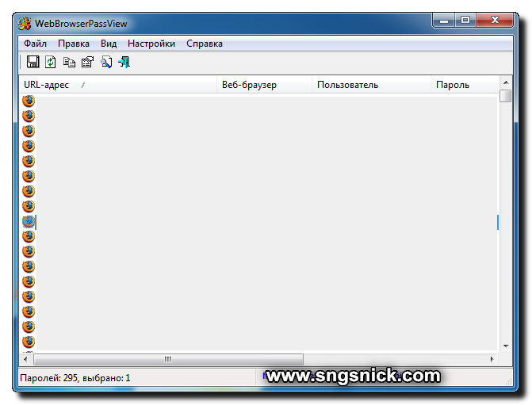532x405 pixels.
Task: Sort by the Веб-браузер column header
Action: [264, 85]
